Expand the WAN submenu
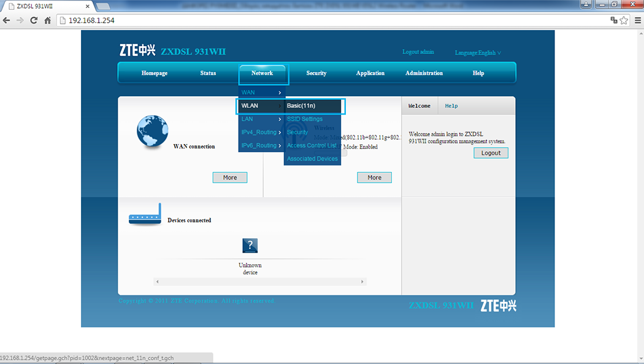This screenshot has width=644, height=364. 261,93
